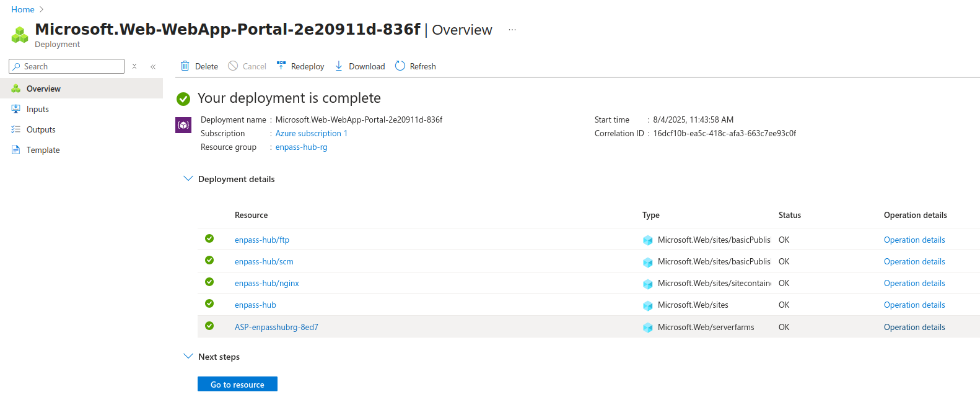980x413 pixels.
Task: Click status checkmark for enpass-hub row
Action: [209, 303]
